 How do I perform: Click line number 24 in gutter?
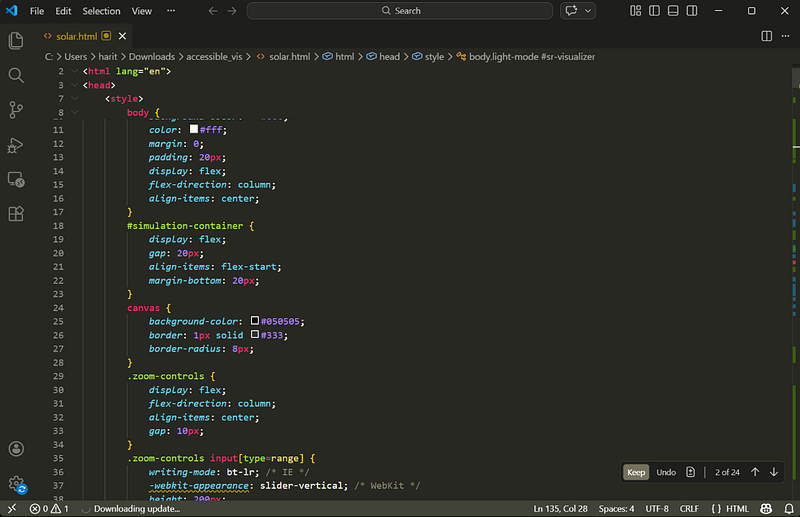pyautogui.click(x=58, y=308)
